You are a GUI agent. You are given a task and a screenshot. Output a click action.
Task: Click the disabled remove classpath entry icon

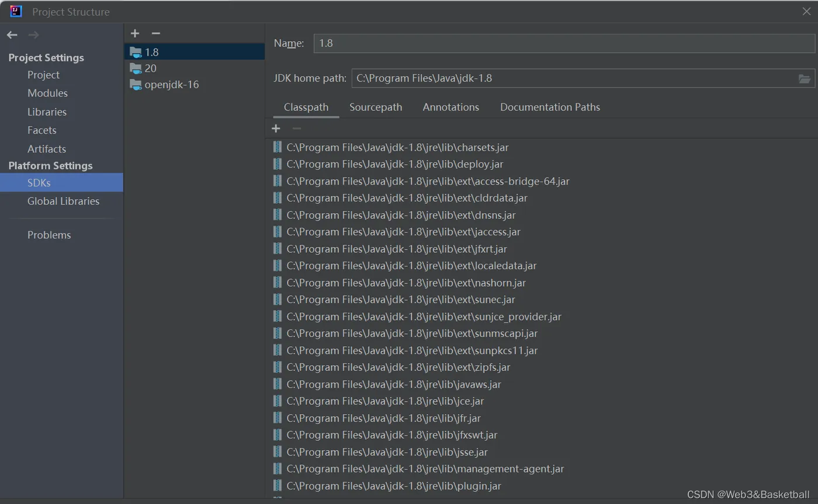pyautogui.click(x=296, y=128)
